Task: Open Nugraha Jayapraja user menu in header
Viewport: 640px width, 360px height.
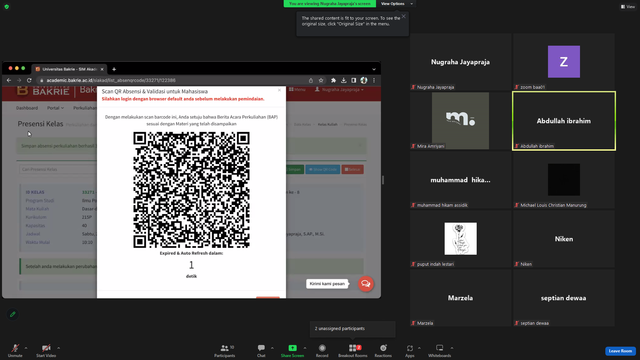Action: (x=339, y=89)
